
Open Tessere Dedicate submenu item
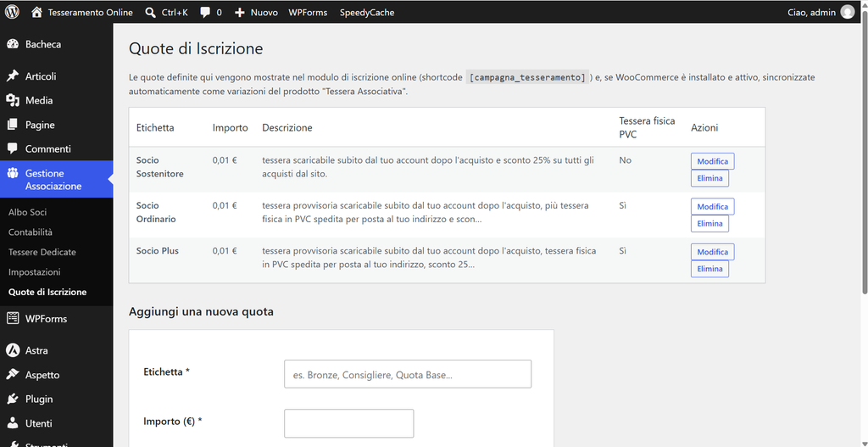[x=42, y=252]
